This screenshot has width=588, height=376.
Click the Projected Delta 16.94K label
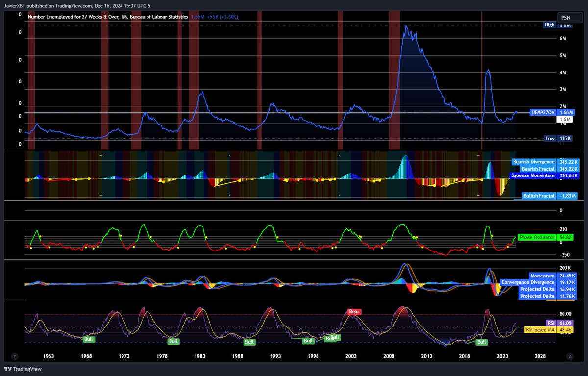pyautogui.click(x=548, y=289)
